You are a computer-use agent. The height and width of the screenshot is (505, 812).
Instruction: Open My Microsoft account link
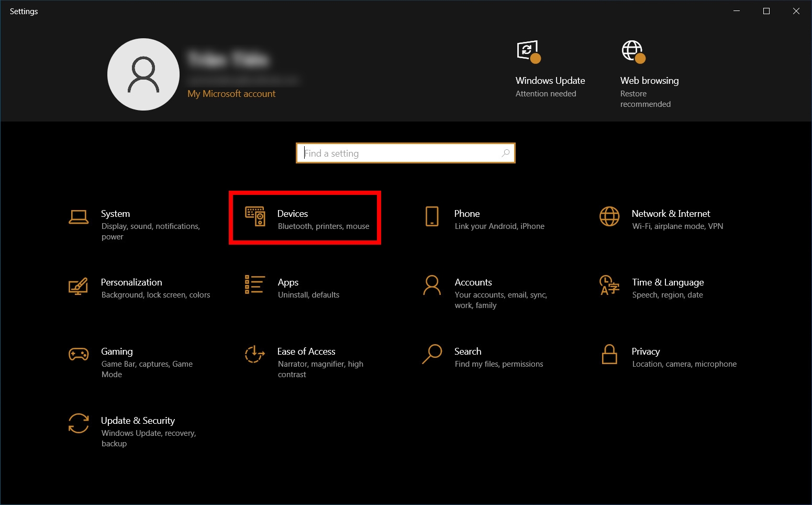point(231,93)
